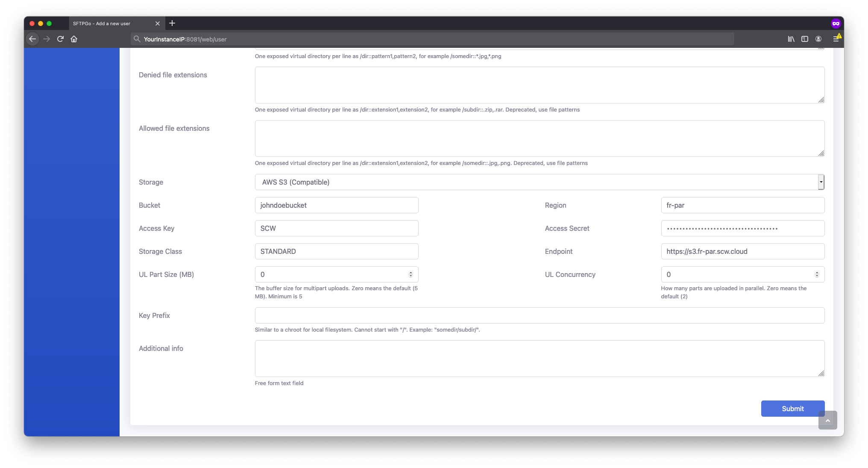
Task: Open the home page icon
Action: (74, 39)
